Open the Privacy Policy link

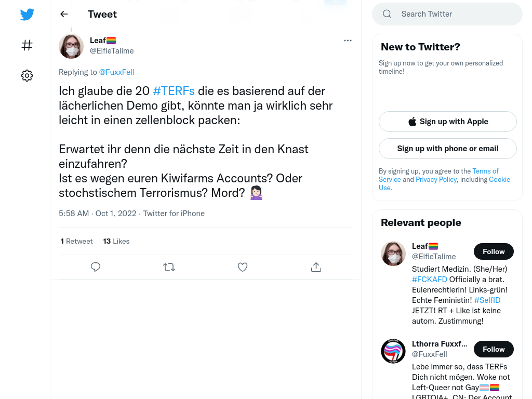tap(436, 179)
